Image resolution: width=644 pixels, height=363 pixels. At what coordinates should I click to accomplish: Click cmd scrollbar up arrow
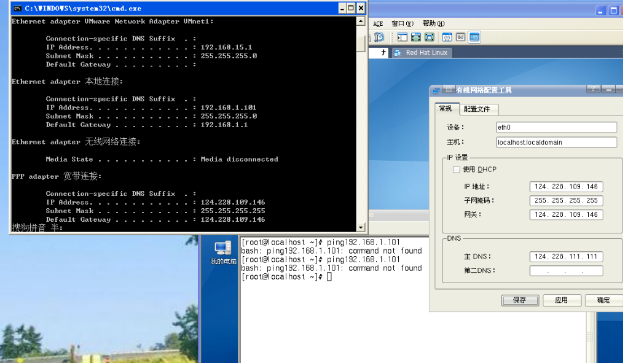tap(361, 21)
